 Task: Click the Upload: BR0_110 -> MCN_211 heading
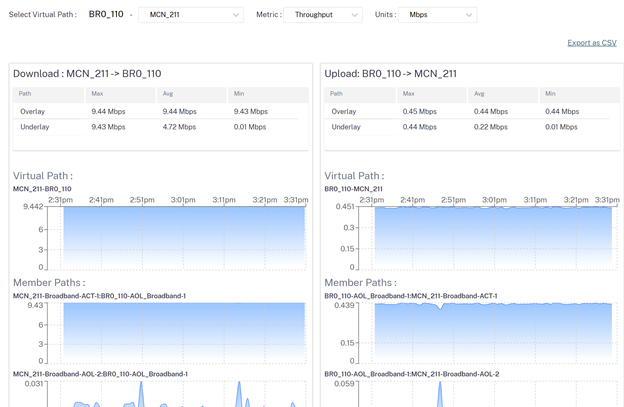point(390,74)
